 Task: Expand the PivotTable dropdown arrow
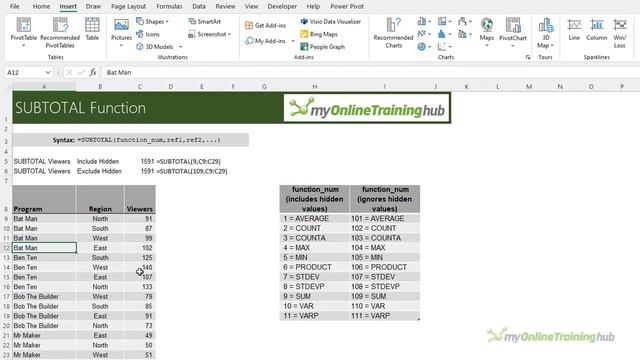click(23, 46)
